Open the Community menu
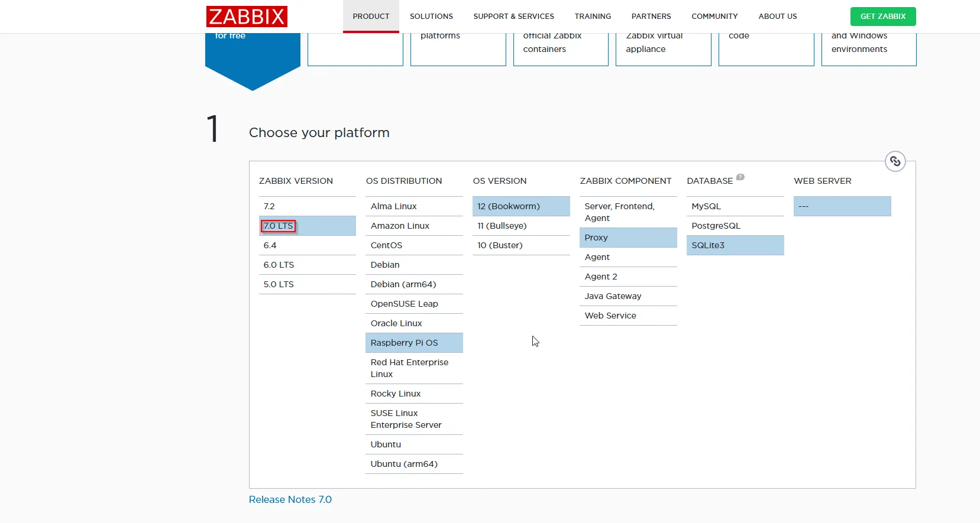This screenshot has width=980, height=523. point(714,17)
